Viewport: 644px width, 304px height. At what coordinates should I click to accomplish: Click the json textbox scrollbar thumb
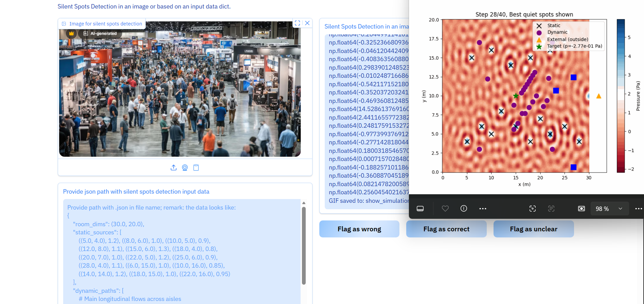(304, 246)
